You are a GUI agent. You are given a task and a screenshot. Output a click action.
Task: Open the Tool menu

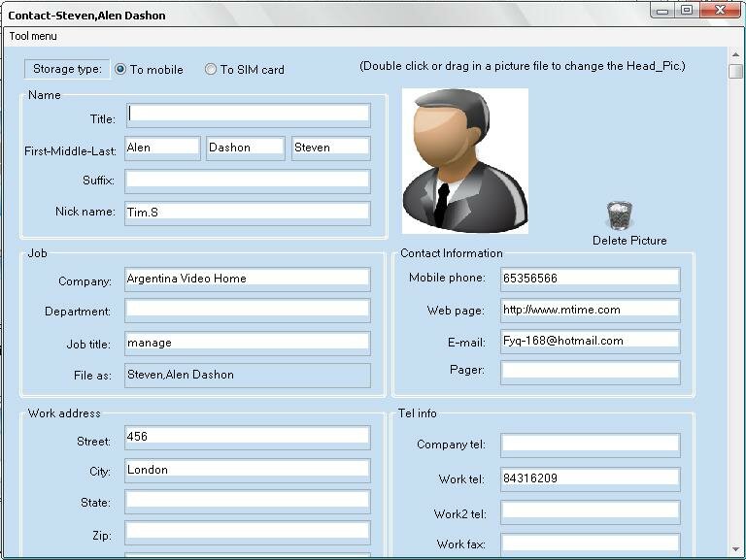pyautogui.click(x=33, y=36)
